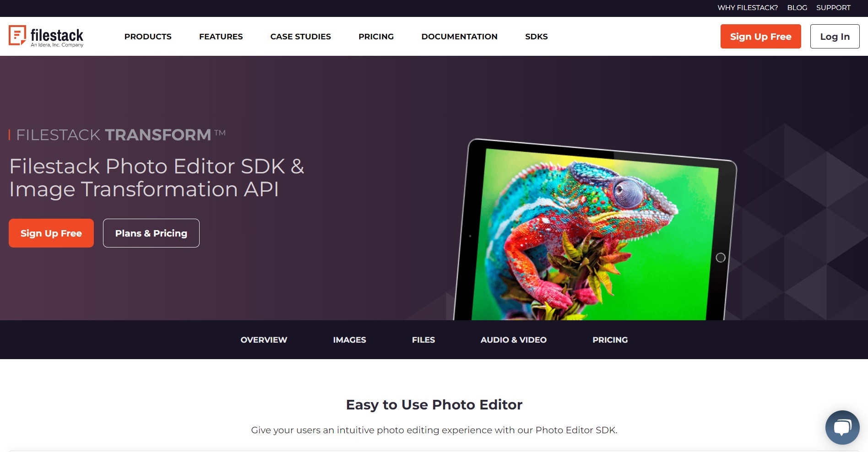The image size is (868, 452).
Task: Switch to the Overview tab
Action: point(264,340)
